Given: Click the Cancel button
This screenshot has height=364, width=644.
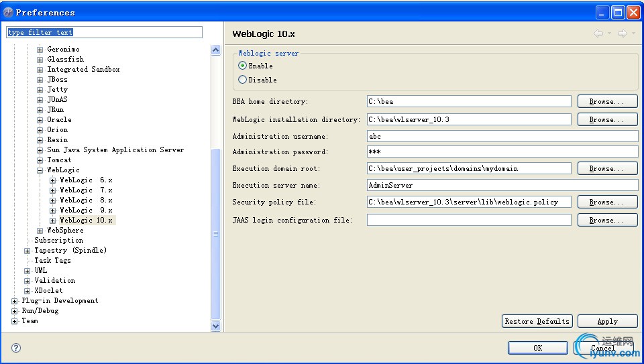Looking at the screenshot, I should (602, 348).
